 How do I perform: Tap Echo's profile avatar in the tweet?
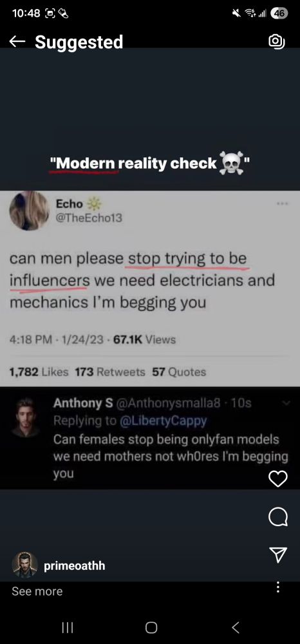[29, 211]
